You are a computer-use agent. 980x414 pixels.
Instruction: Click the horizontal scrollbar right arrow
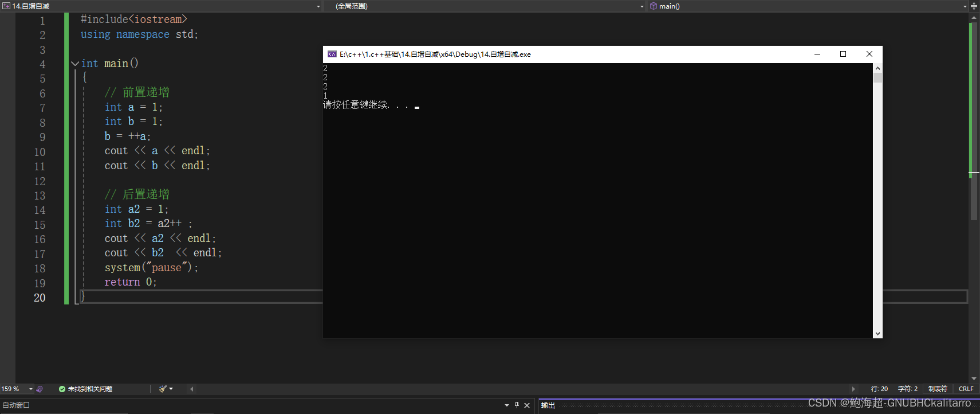[853, 389]
